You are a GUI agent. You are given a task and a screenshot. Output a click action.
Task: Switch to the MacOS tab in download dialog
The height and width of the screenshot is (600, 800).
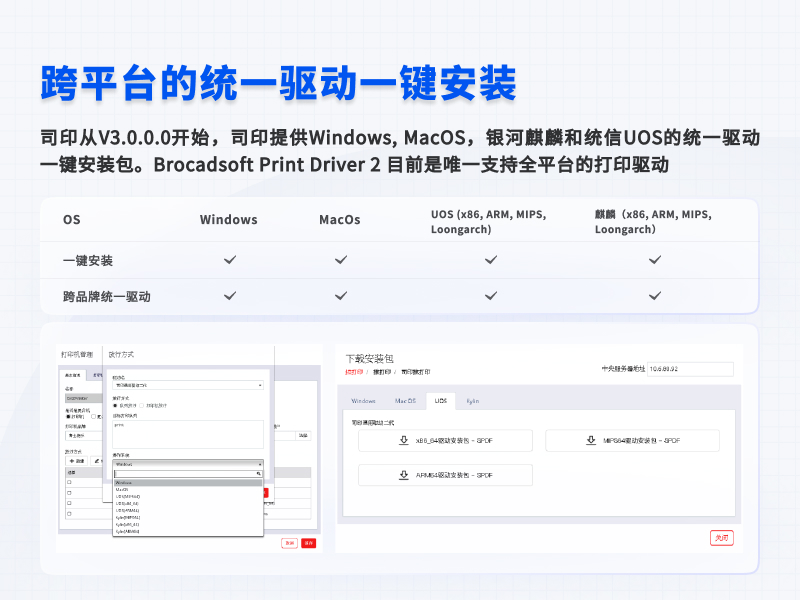click(x=405, y=401)
